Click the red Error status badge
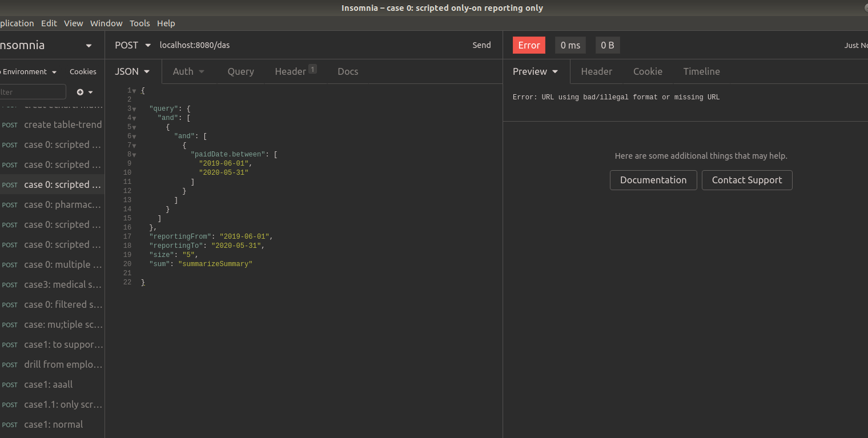Screen dimensions: 868x438 pyautogui.click(x=528, y=45)
